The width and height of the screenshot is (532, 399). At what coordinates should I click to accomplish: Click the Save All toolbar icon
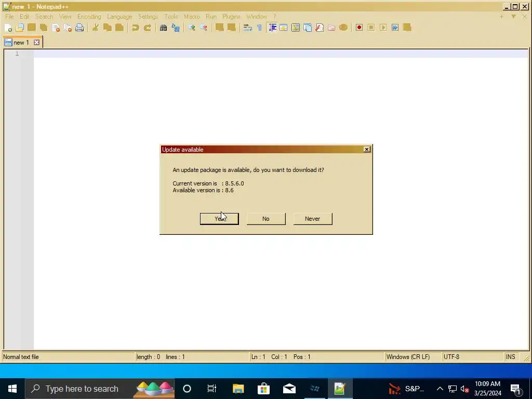pyautogui.click(x=44, y=28)
